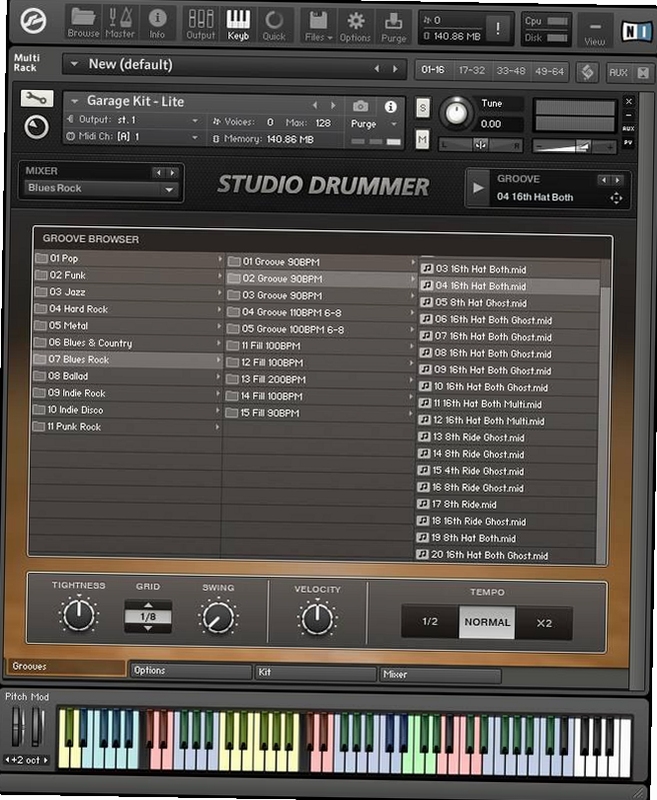Increase the Grid value arrow
The width and height of the screenshot is (657, 800).
[148, 606]
